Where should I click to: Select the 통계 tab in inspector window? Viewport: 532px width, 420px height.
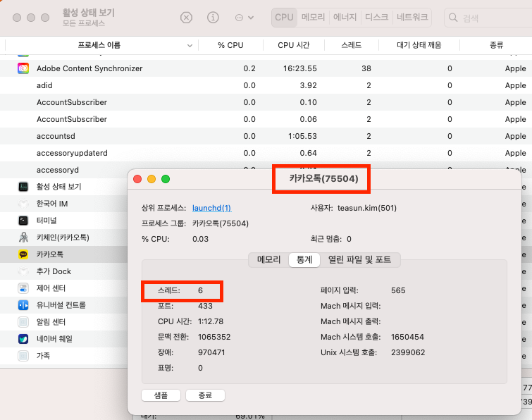(304, 260)
